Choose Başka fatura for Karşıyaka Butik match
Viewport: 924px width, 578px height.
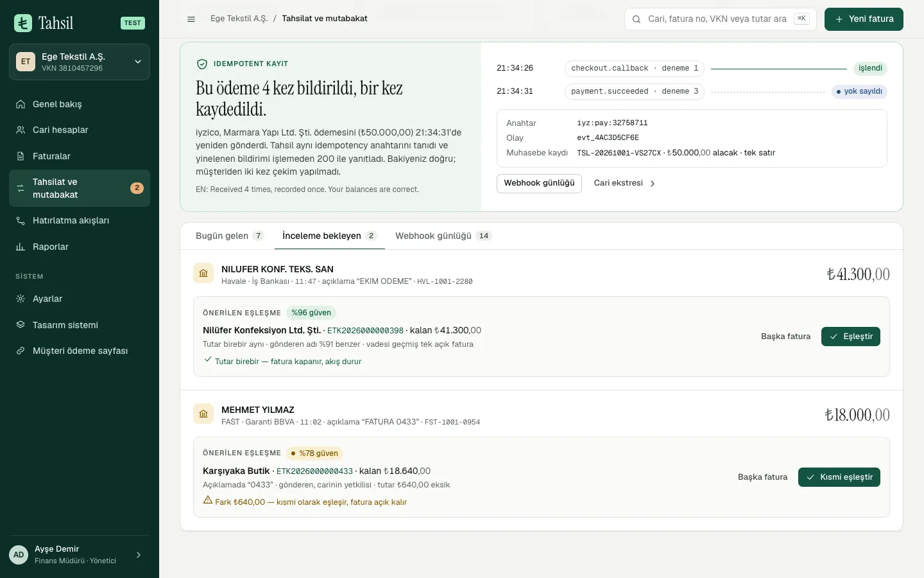pyautogui.click(x=762, y=477)
